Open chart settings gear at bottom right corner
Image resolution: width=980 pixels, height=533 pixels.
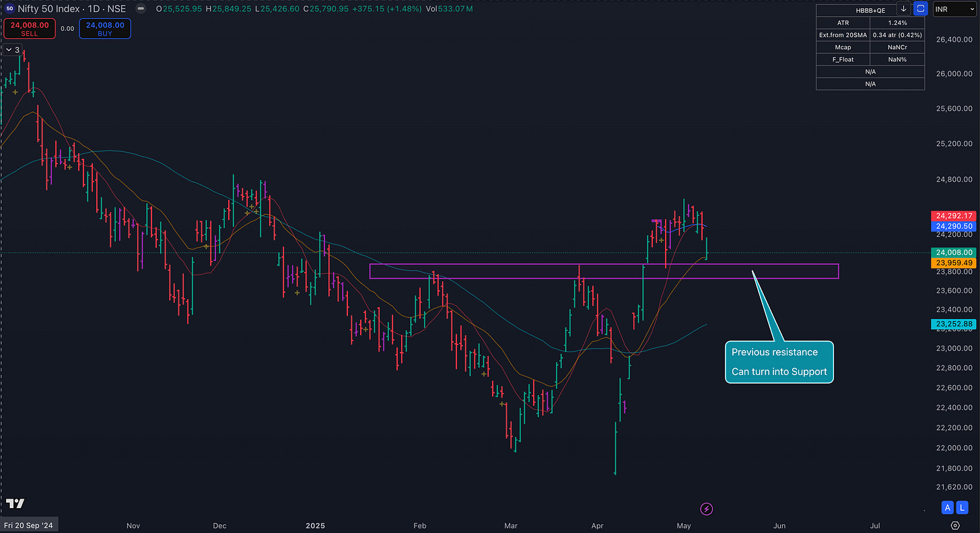coord(955,525)
